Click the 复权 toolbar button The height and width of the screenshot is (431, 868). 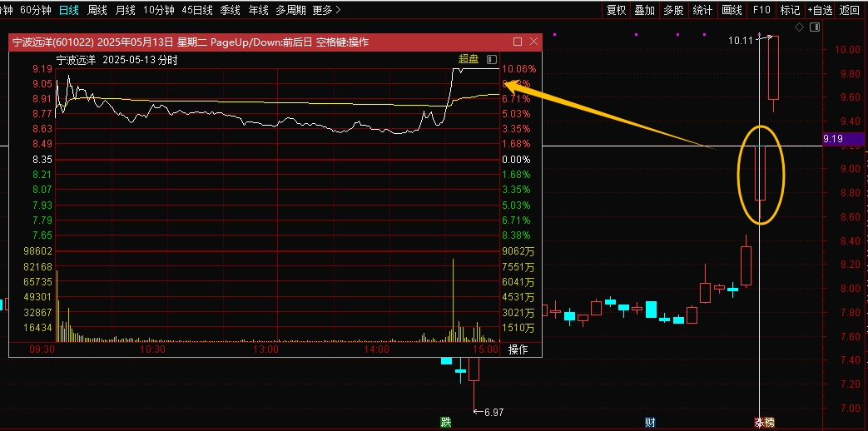pyautogui.click(x=616, y=9)
